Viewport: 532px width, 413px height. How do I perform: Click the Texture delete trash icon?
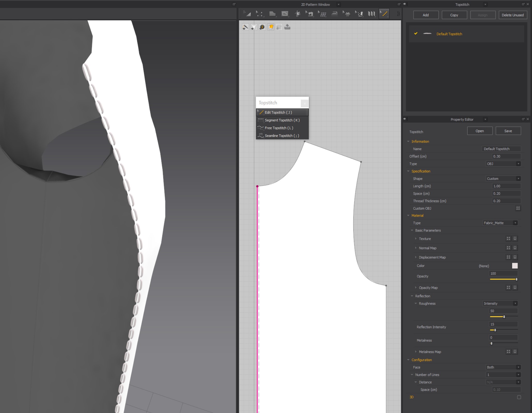pos(515,239)
